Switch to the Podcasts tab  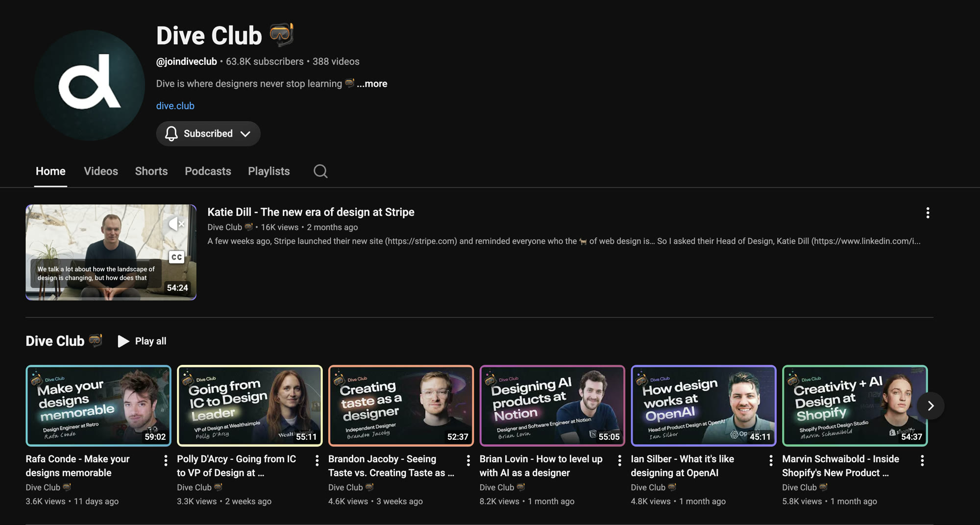[x=208, y=171]
